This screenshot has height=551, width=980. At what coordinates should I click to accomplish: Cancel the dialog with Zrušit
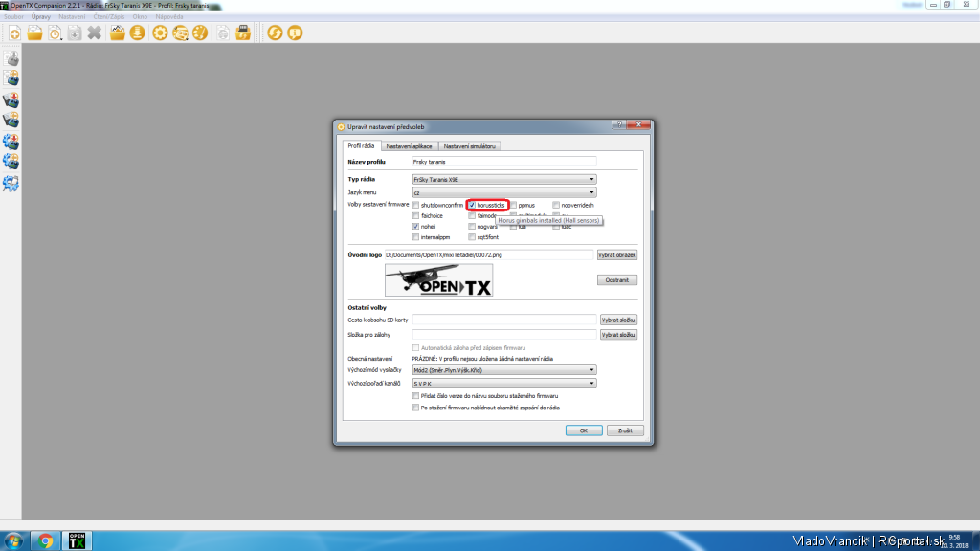point(625,430)
